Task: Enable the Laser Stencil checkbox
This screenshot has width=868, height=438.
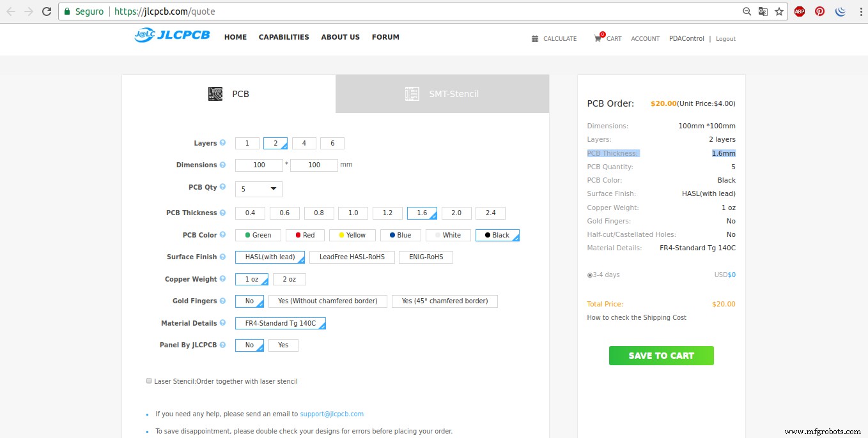Action: 149,381
